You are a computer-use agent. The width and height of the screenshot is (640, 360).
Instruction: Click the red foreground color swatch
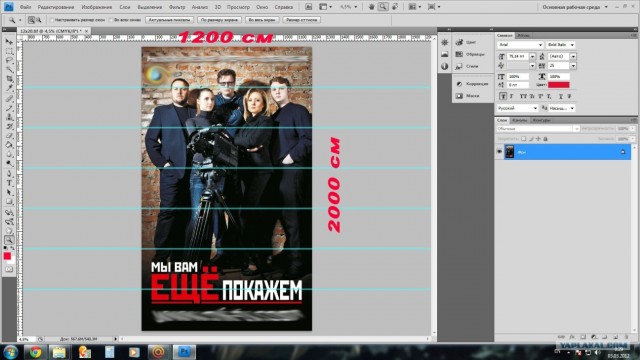pos(7,256)
